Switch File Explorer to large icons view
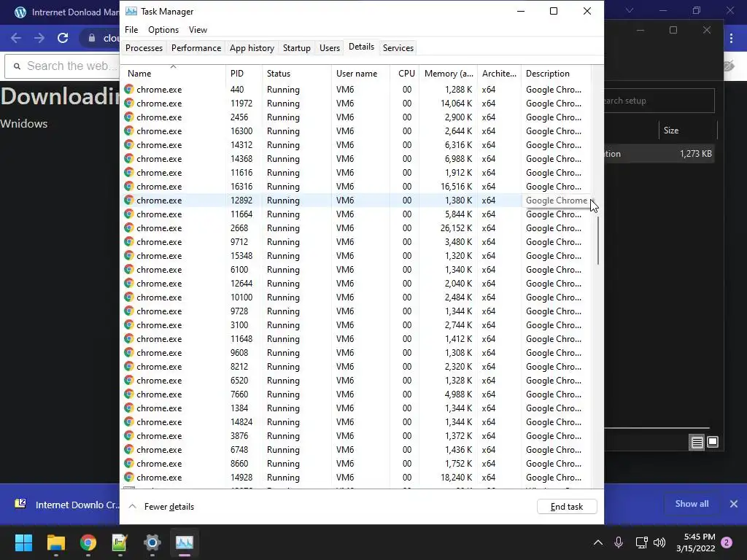This screenshot has width=747, height=560. coord(713,442)
